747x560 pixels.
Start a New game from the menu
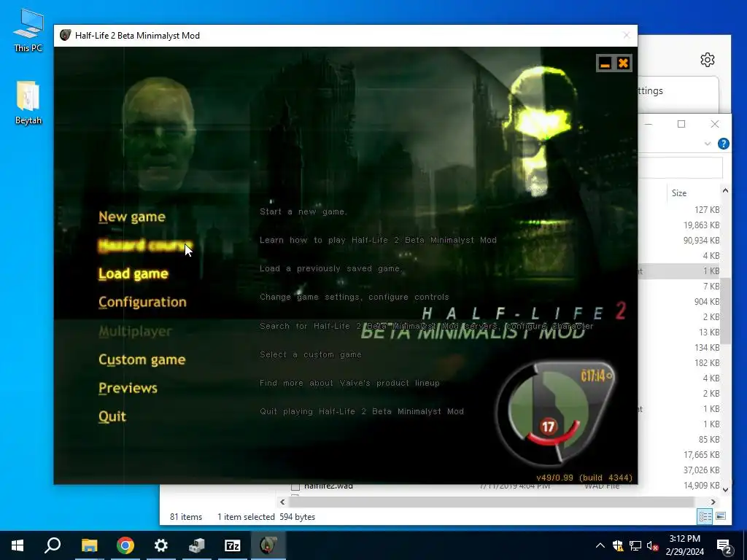point(132,217)
